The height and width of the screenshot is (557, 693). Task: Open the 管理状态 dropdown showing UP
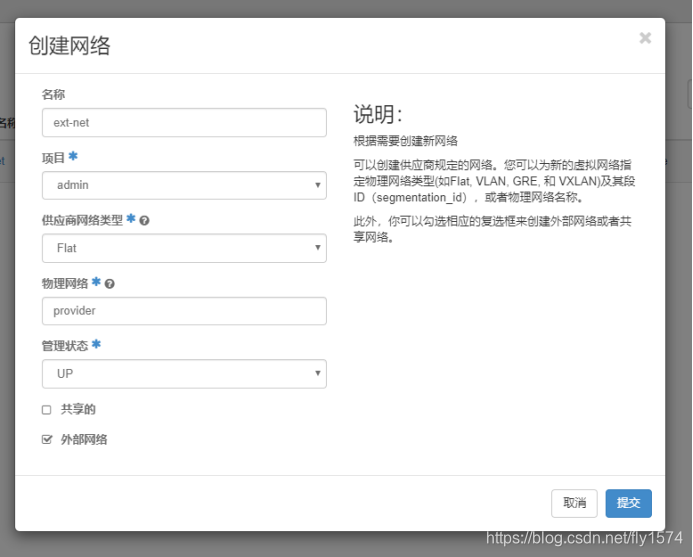tap(184, 374)
